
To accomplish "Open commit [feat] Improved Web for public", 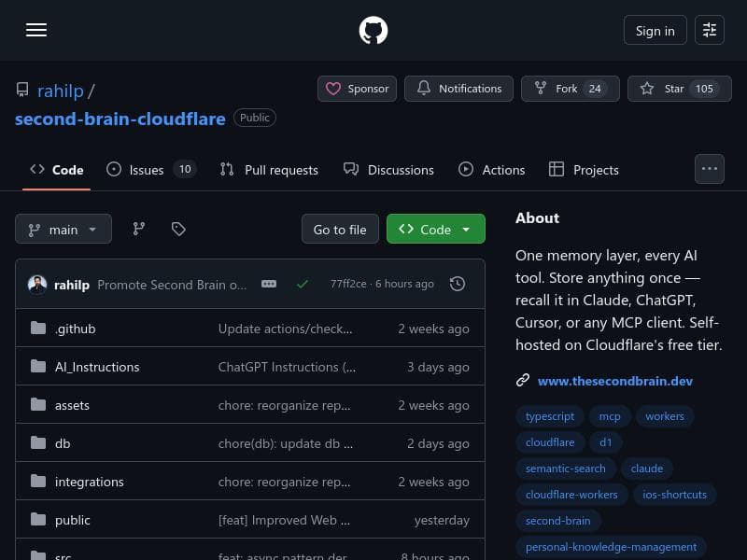I will 284,520.
